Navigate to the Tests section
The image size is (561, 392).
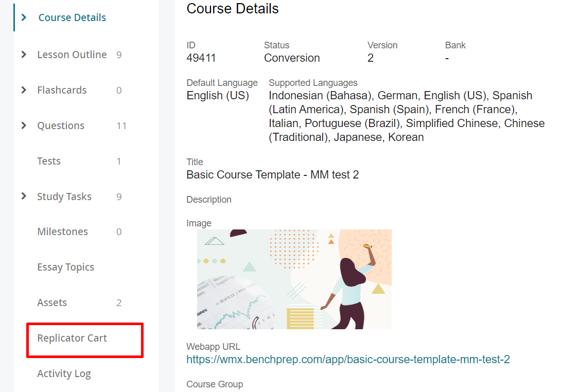click(x=49, y=161)
